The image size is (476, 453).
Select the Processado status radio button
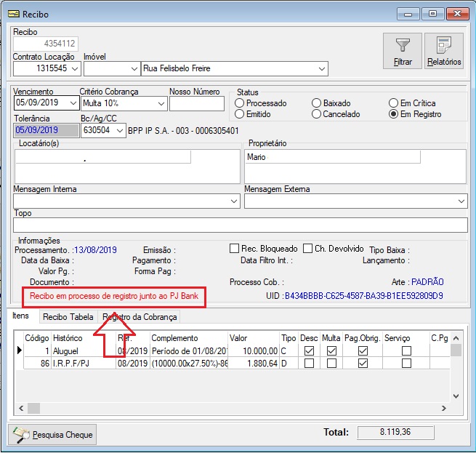coord(239,103)
